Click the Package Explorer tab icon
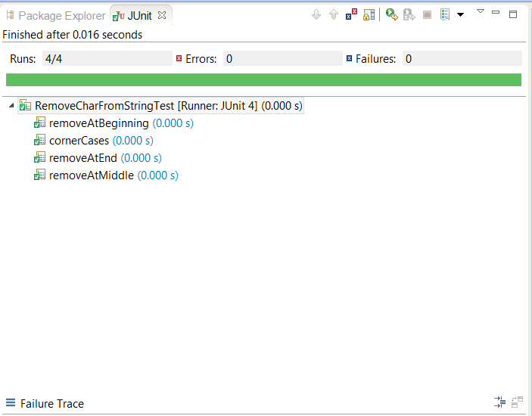Screen dimensions: 532x416 pyautogui.click(x=11, y=15)
